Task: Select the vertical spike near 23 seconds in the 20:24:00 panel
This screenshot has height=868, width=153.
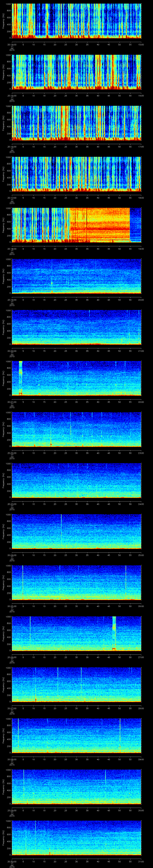Action: click(x=61, y=531)
